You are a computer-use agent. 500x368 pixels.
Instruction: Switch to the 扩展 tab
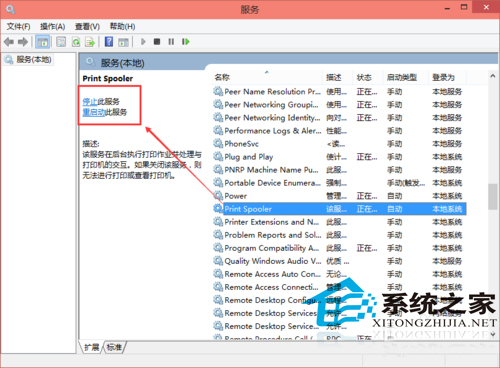coord(91,347)
